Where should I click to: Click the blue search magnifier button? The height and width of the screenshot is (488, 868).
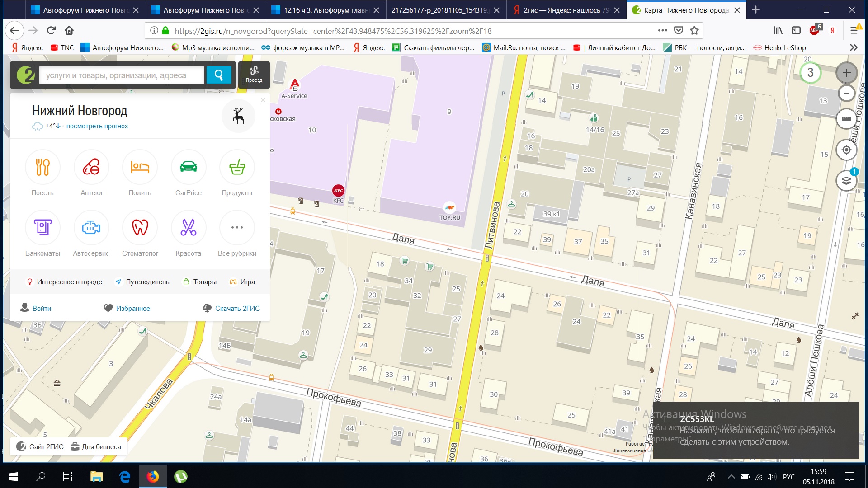(x=219, y=75)
